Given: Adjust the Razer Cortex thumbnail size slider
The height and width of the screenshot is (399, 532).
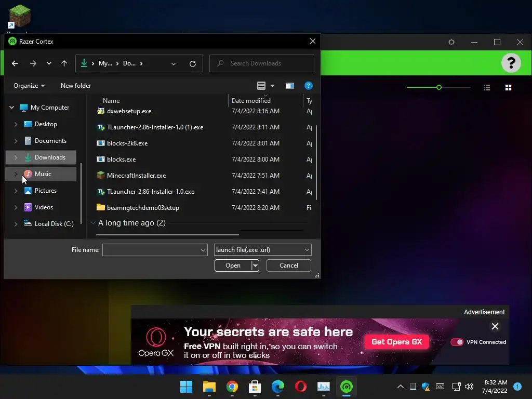Looking at the screenshot, I should pos(438,87).
